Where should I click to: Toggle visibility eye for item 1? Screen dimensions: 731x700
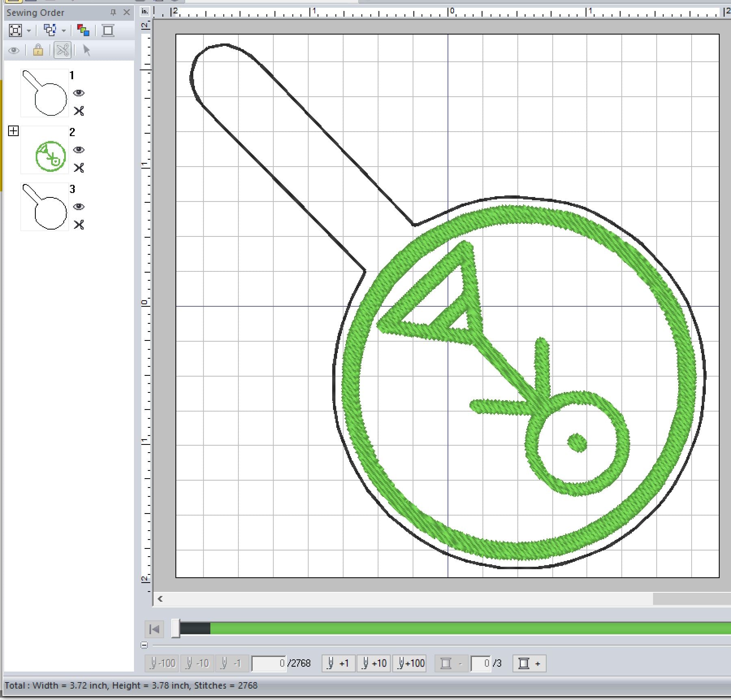(x=79, y=93)
